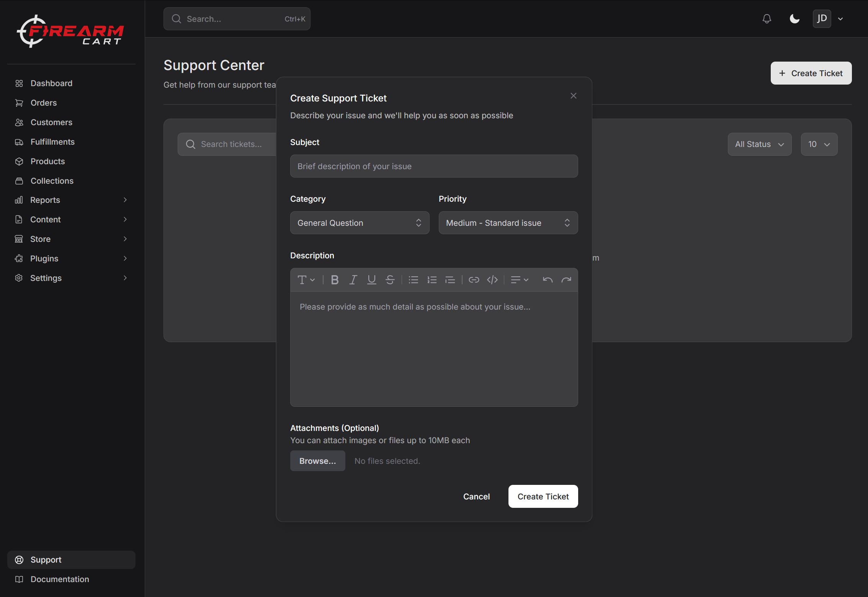
Task: Click Store icon in sidebar
Action: pyautogui.click(x=19, y=239)
